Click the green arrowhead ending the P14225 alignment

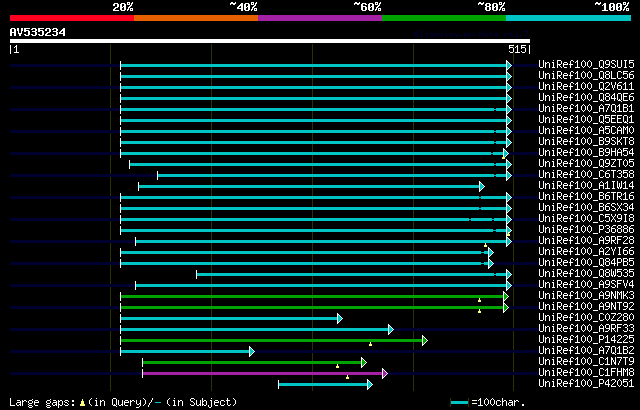[424, 341]
